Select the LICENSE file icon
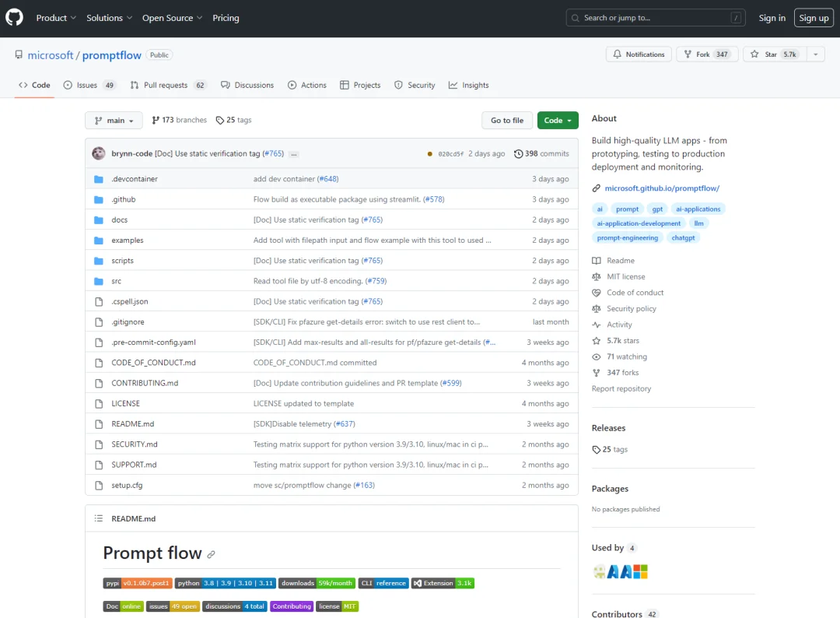The width and height of the screenshot is (840, 618). 99,404
